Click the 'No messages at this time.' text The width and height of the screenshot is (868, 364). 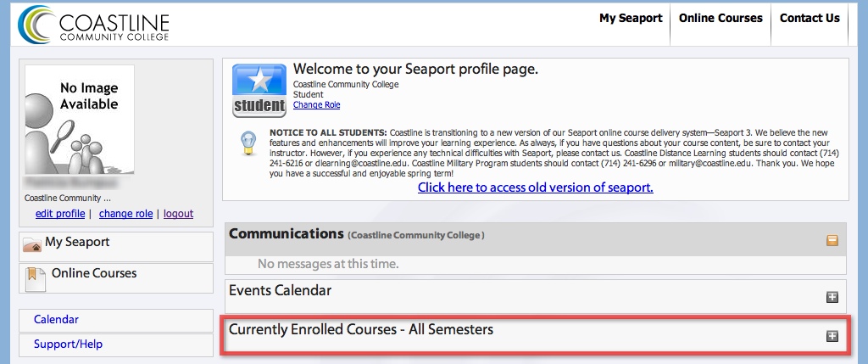pyautogui.click(x=328, y=264)
